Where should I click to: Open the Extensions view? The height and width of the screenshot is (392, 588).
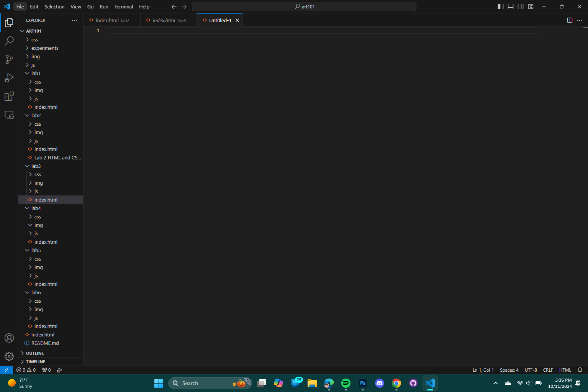click(x=9, y=96)
